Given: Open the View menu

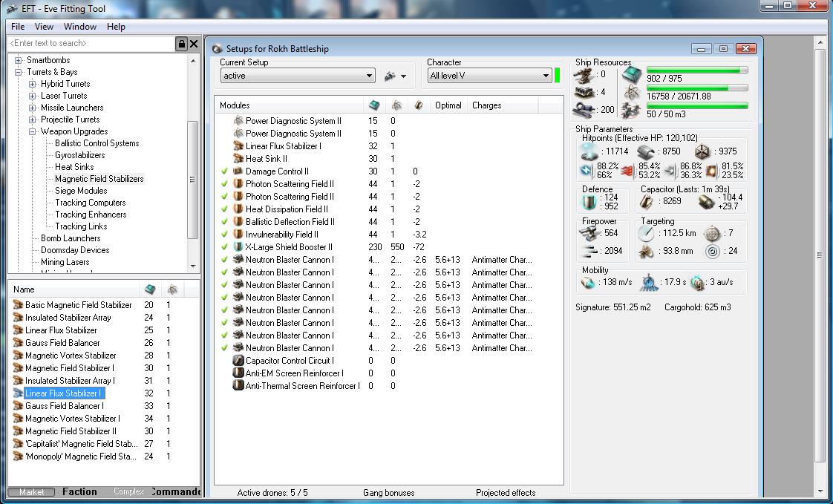Looking at the screenshot, I should pyautogui.click(x=44, y=27).
